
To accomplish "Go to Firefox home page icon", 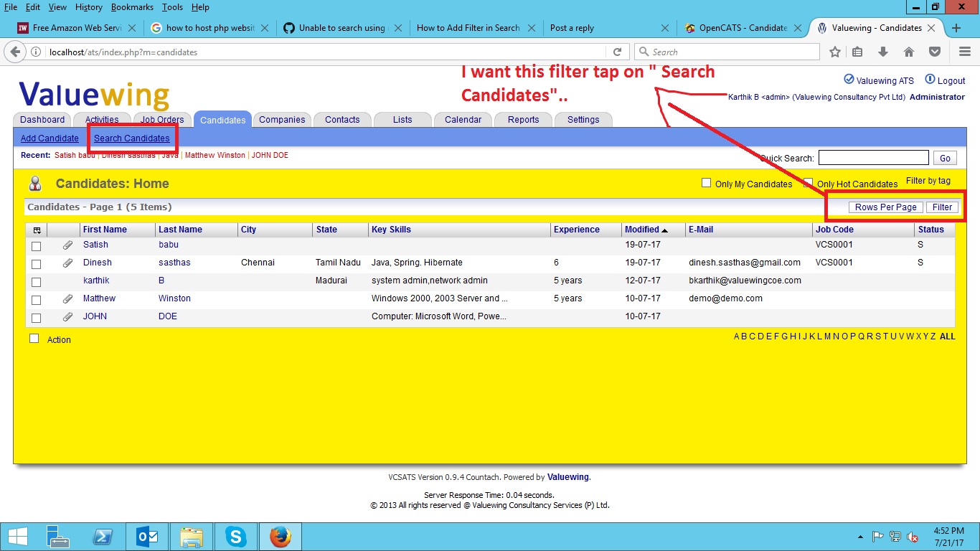I will pos(908,52).
